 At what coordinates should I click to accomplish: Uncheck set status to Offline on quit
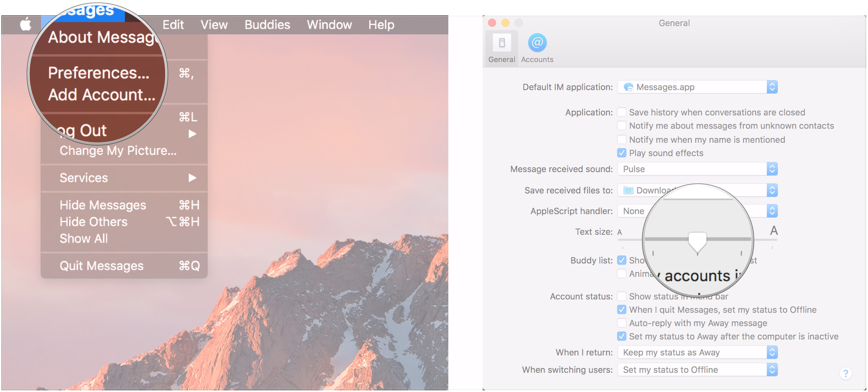click(x=622, y=310)
